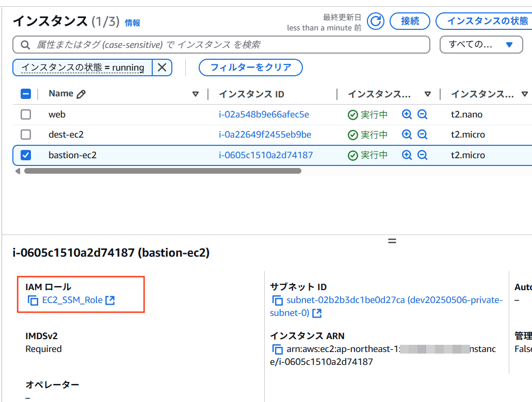Zoom in filter icon for web row

[x=407, y=114]
